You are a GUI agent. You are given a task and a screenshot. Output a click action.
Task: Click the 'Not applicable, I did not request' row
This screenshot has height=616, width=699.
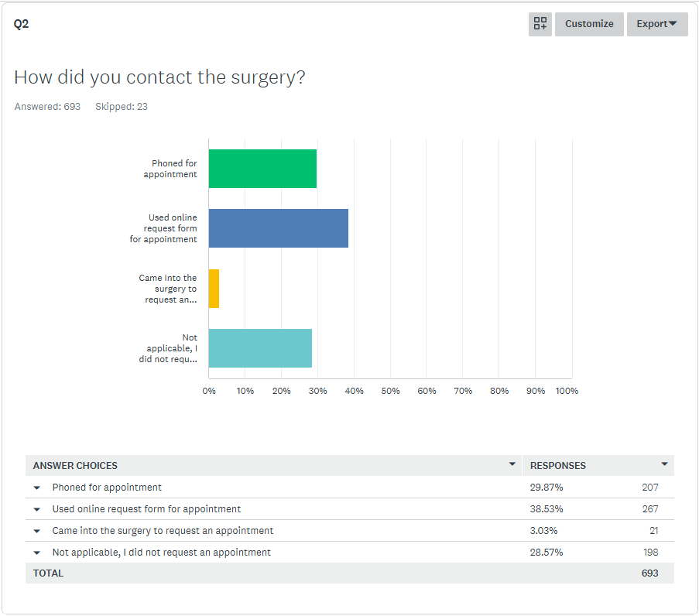[x=161, y=553]
